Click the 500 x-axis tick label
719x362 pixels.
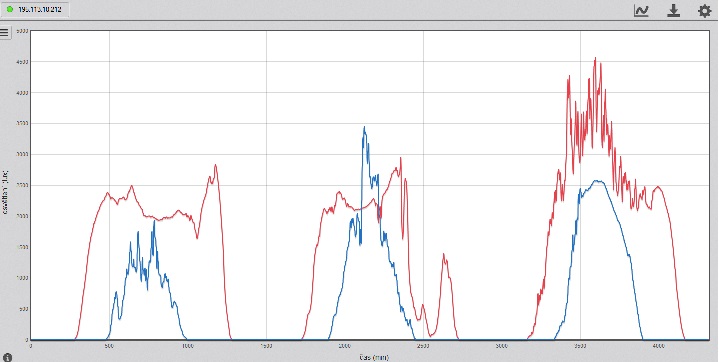point(109,346)
